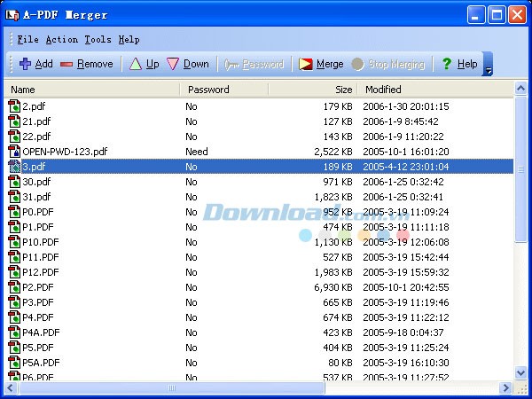Screen dimensions: 532x399
Task: Click the Add toolbar plus icon
Action: coord(25,64)
